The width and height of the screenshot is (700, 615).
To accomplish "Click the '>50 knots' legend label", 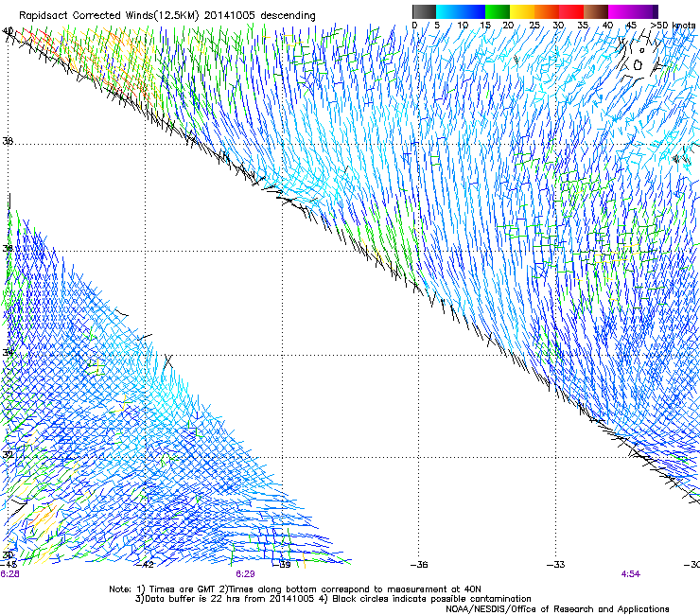I will pyautogui.click(x=673, y=26).
